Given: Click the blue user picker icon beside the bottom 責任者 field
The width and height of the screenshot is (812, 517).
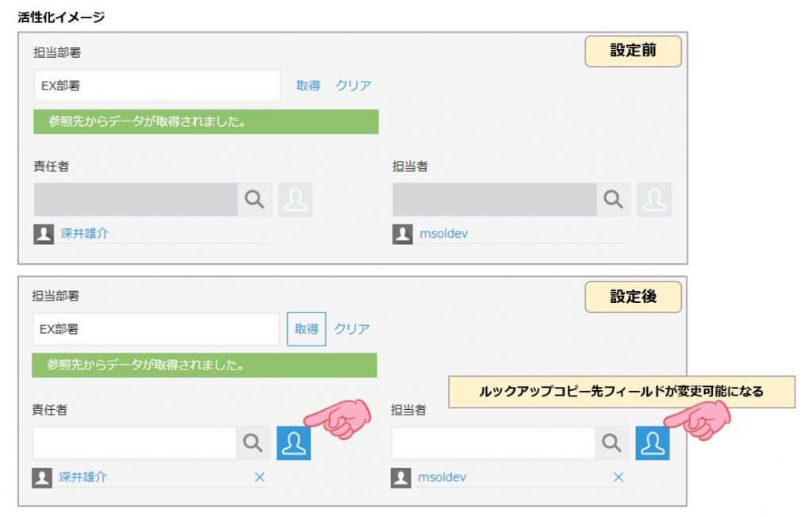Looking at the screenshot, I should [x=293, y=443].
